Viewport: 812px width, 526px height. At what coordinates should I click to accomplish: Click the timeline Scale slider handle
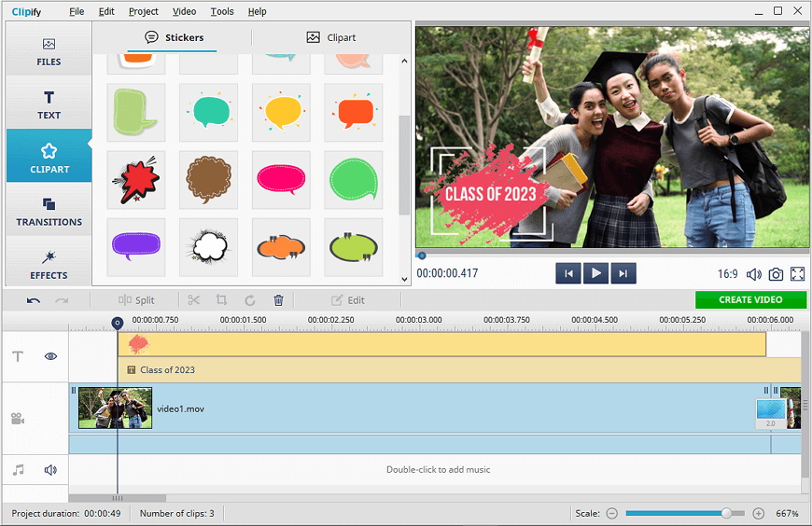pos(726,513)
